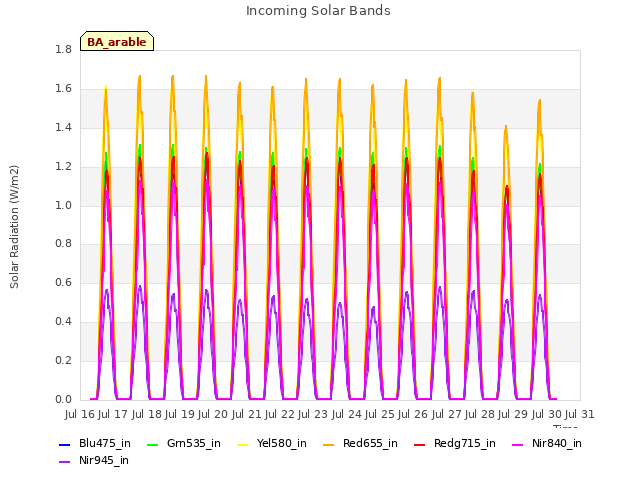Select the Yel580_in legend label
The width and height of the screenshot is (640, 480).
[282, 444]
